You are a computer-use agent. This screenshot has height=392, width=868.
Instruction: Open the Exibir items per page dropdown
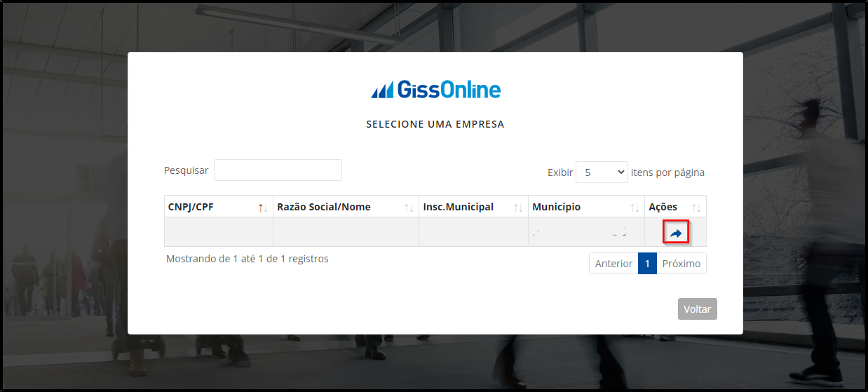pyautogui.click(x=602, y=172)
